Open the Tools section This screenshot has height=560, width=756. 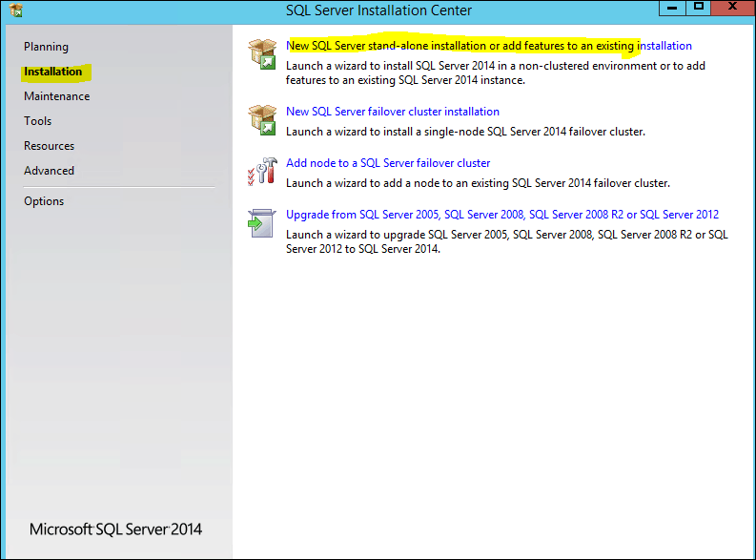(x=37, y=121)
